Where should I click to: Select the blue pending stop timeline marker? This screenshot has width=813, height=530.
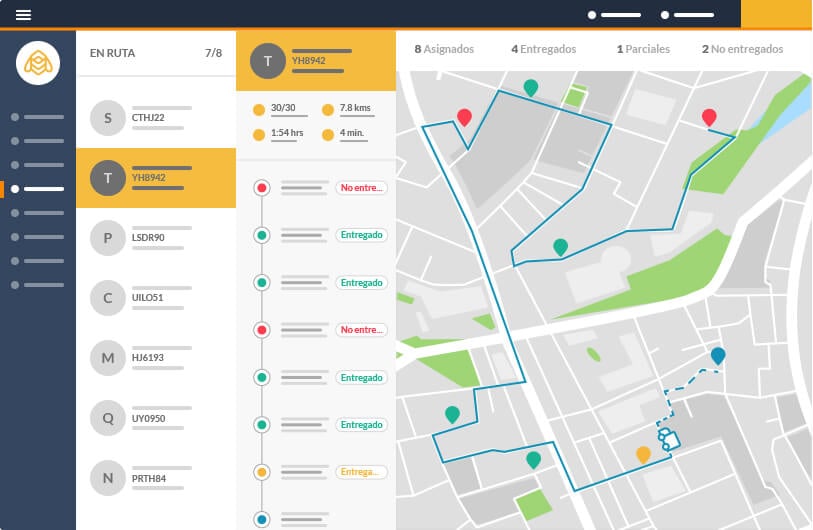(262, 519)
